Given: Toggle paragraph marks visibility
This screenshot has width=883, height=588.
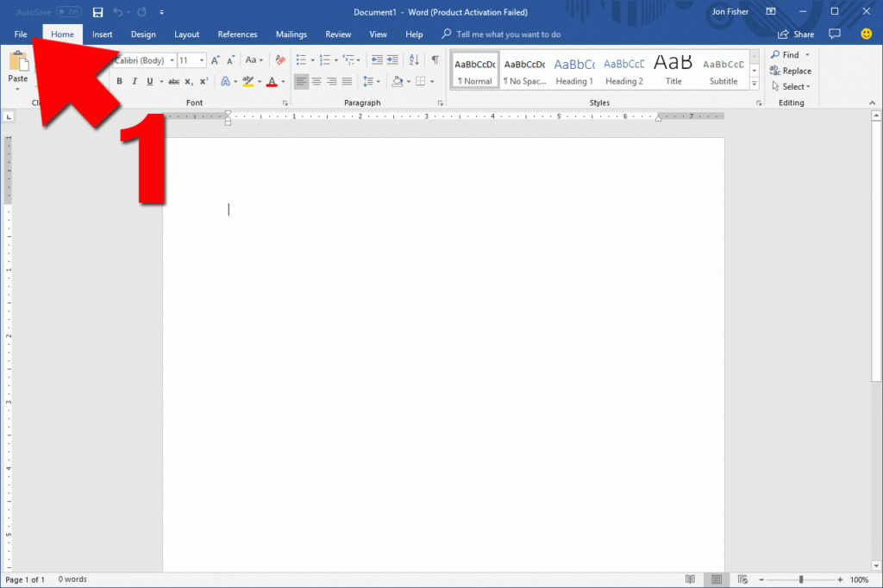Looking at the screenshot, I should 435,59.
